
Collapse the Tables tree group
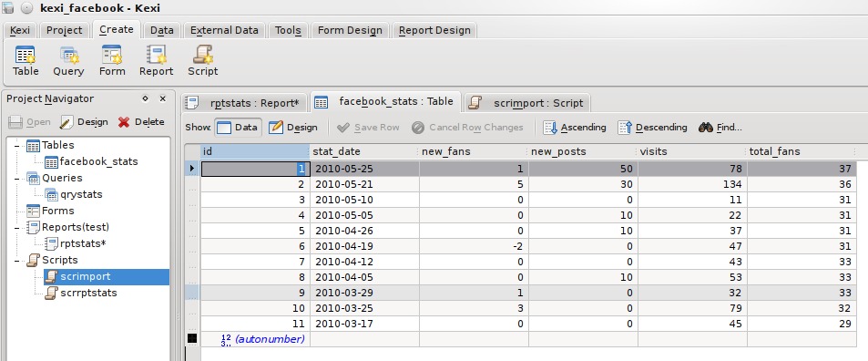pyautogui.click(x=17, y=146)
